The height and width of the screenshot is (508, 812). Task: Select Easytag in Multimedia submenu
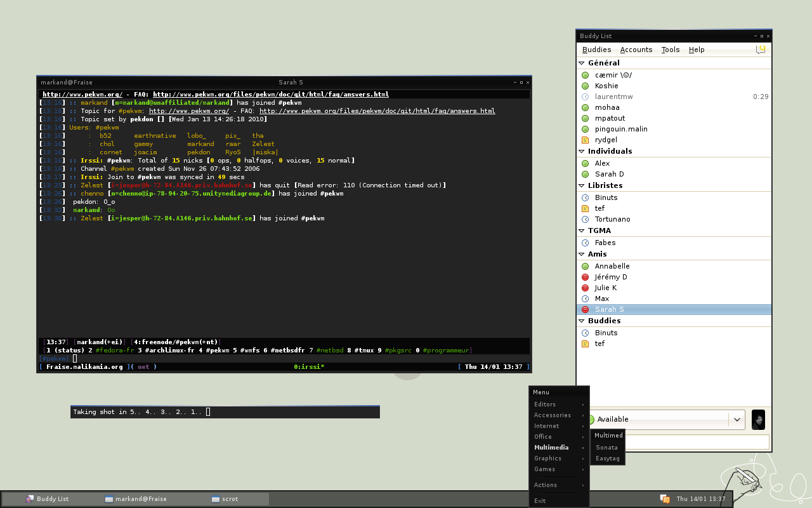[608, 458]
